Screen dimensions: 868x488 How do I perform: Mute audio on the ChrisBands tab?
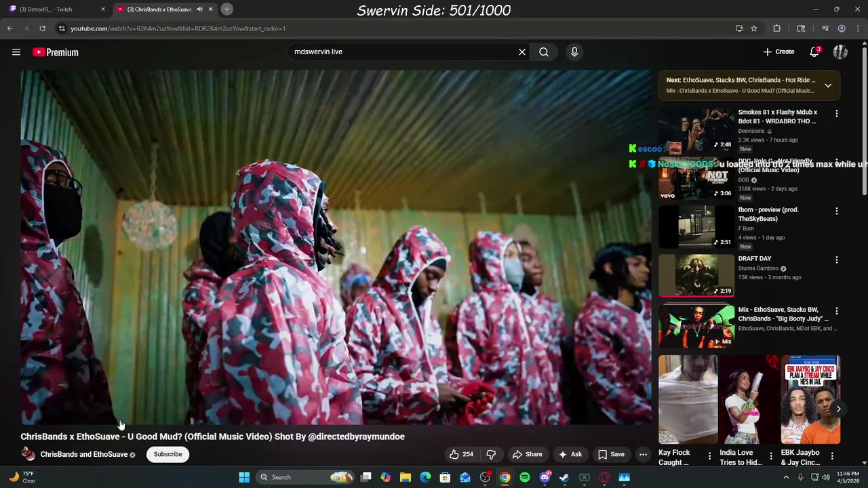[199, 9]
